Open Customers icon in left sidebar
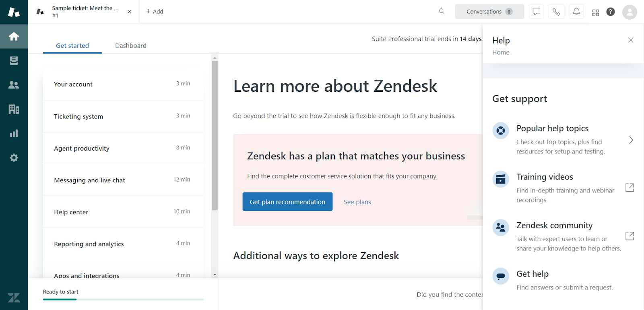Viewport: 644px width, 310px height. [14, 85]
